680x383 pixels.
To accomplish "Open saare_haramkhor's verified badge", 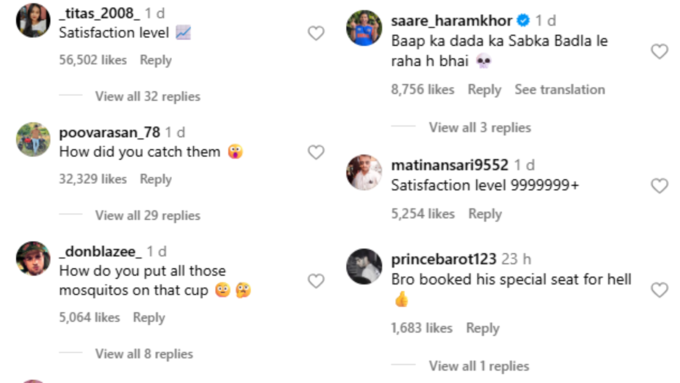I will click(523, 20).
